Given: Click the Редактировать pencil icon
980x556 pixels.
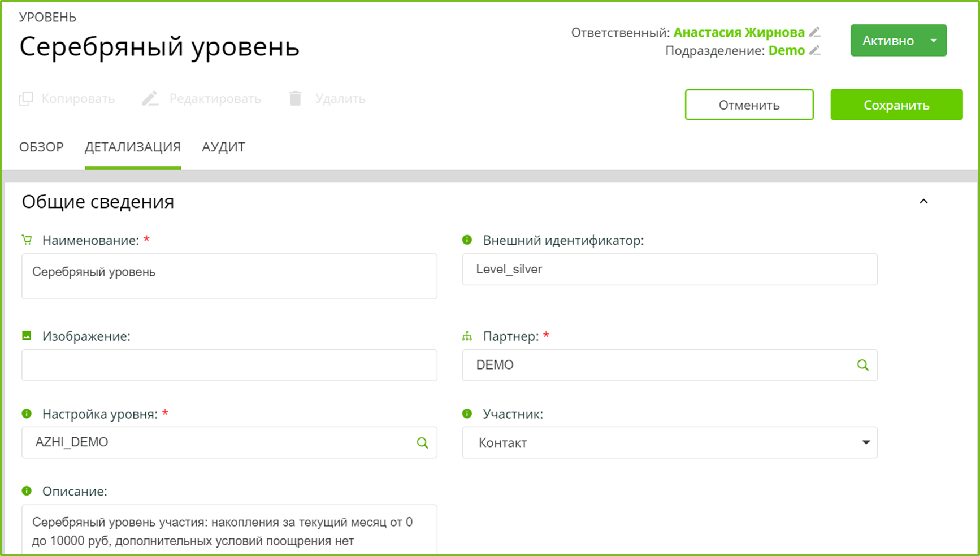Looking at the screenshot, I should pyautogui.click(x=150, y=99).
